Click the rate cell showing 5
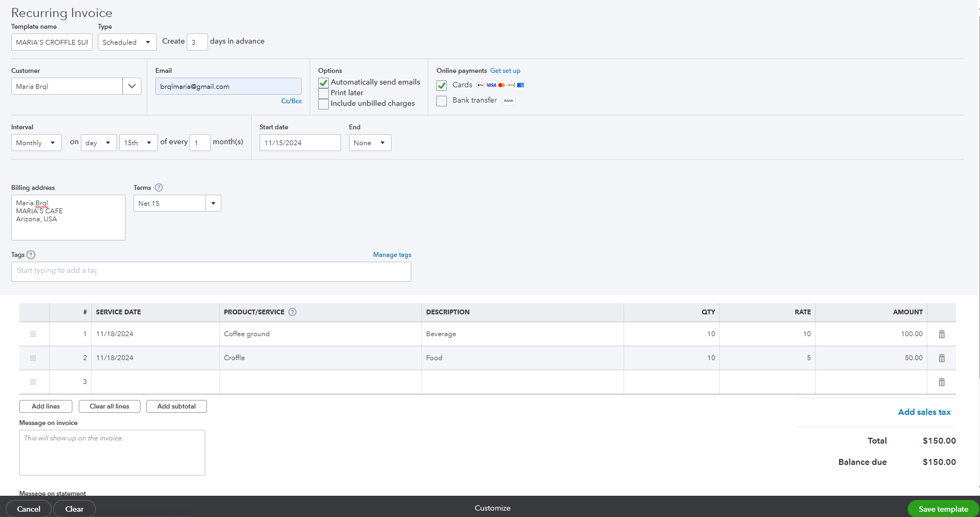 pyautogui.click(x=767, y=358)
